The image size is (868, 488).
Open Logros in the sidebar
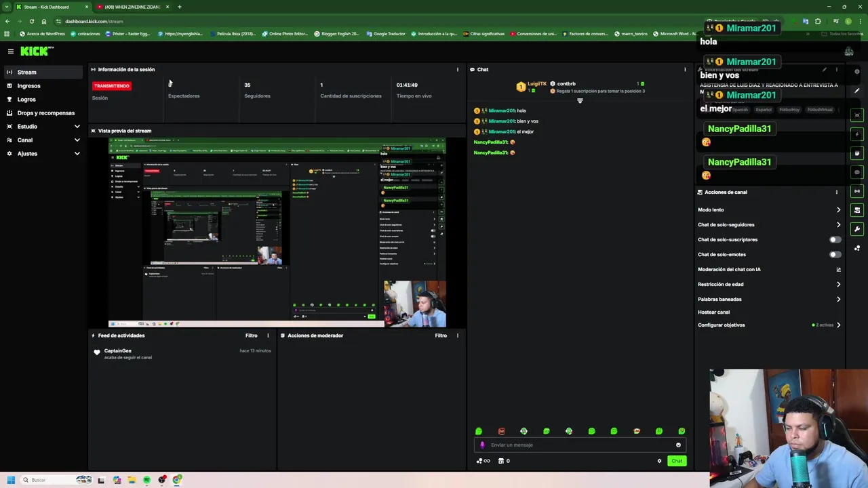(43, 100)
